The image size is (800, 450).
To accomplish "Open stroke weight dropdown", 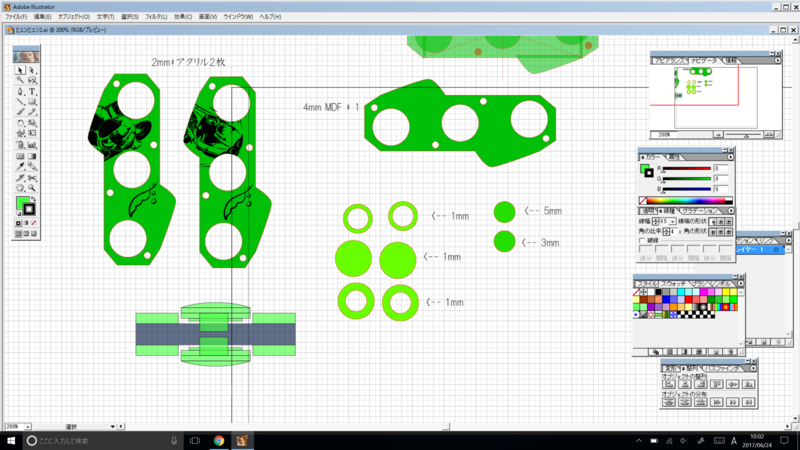I will [672, 221].
